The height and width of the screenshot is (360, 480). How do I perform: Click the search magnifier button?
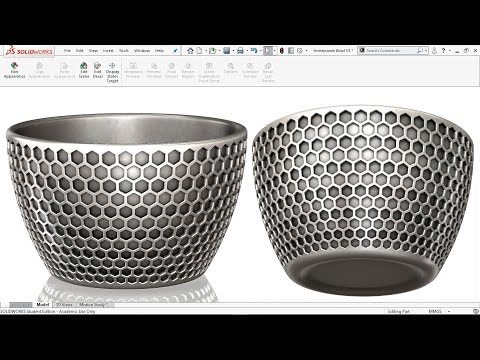(x=420, y=51)
